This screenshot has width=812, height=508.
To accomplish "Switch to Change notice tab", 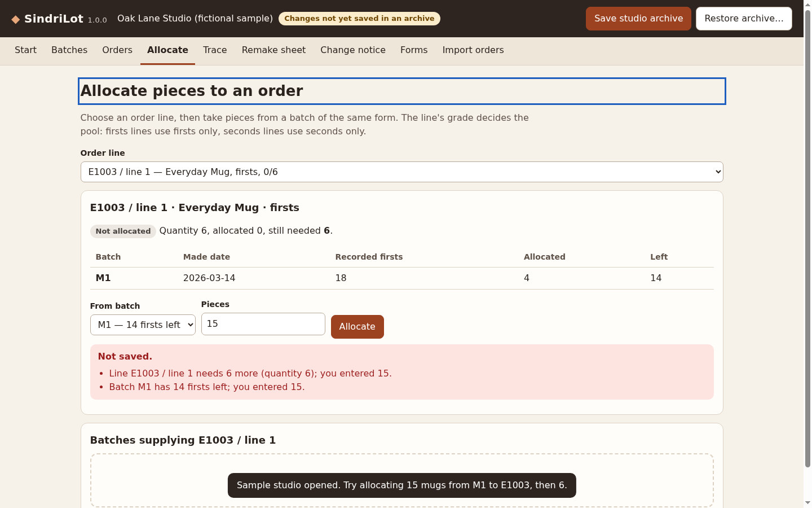I will [x=353, y=50].
